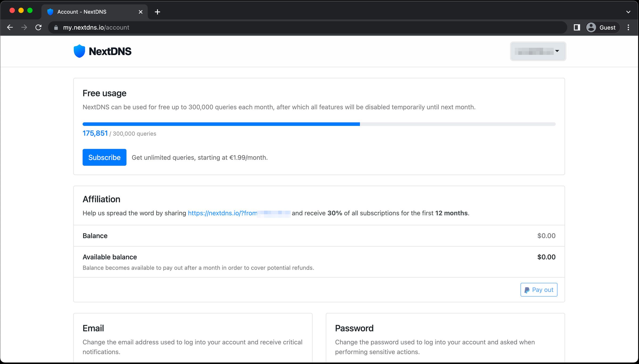The height and width of the screenshot is (364, 639).
Task: Click the Affiliation heading
Action: pos(101,199)
